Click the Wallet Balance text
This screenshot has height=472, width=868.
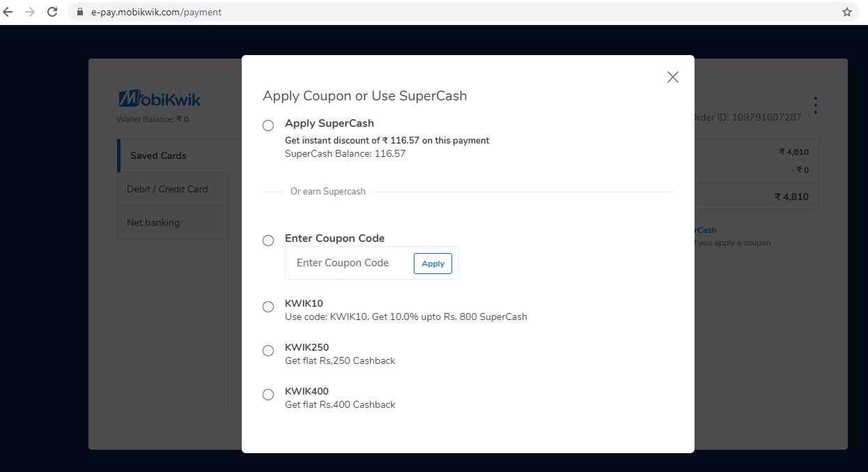(x=153, y=119)
